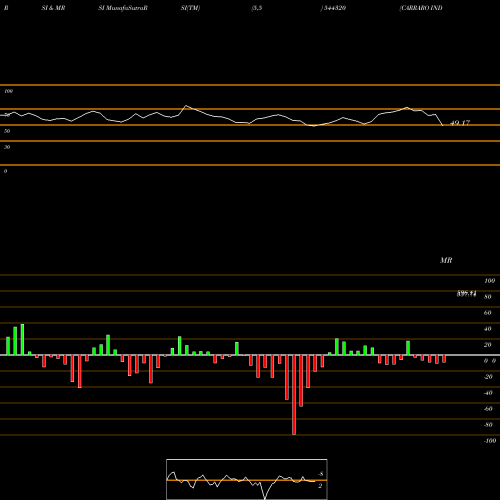The width and height of the screenshot is (500, 500).
Task: Click the MR axis label -40
Action: click(488, 393)
